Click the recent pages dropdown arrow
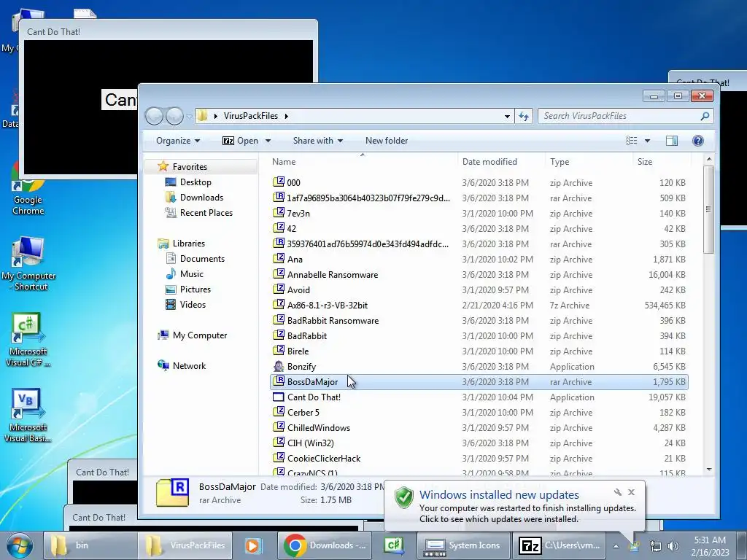 pos(189,116)
